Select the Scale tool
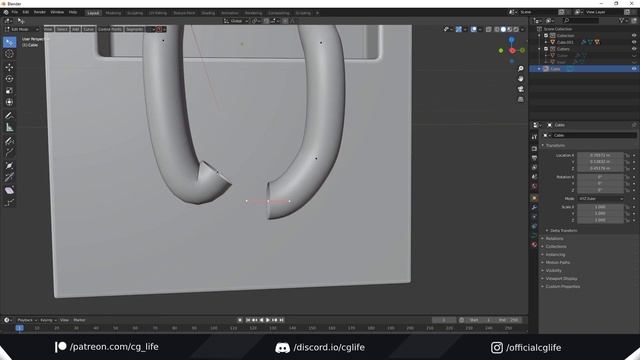The height and width of the screenshot is (360, 640). click(9, 91)
